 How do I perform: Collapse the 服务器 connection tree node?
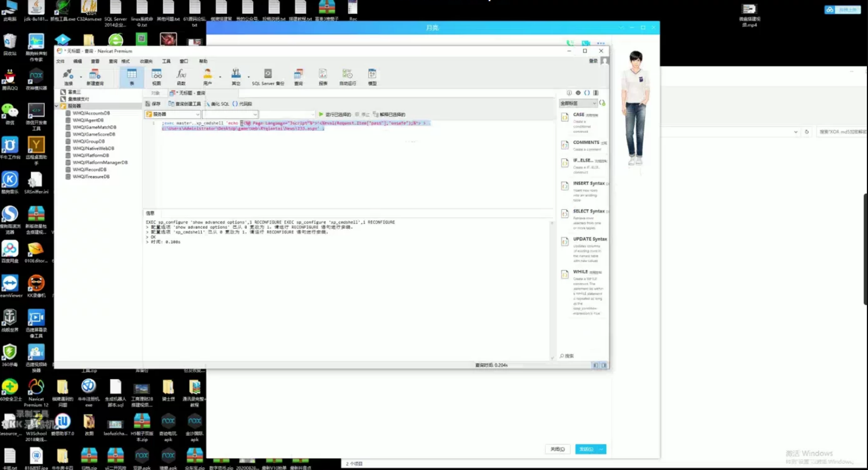(57, 106)
